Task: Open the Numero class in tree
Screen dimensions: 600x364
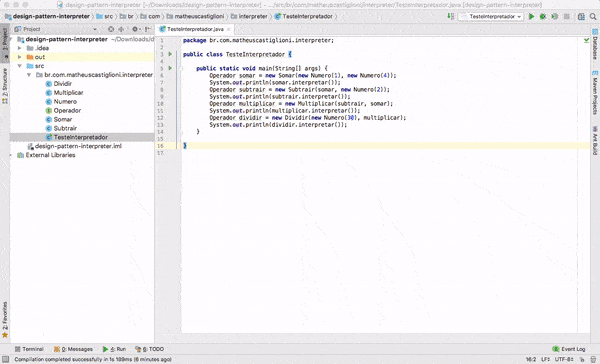Action: tap(65, 101)
